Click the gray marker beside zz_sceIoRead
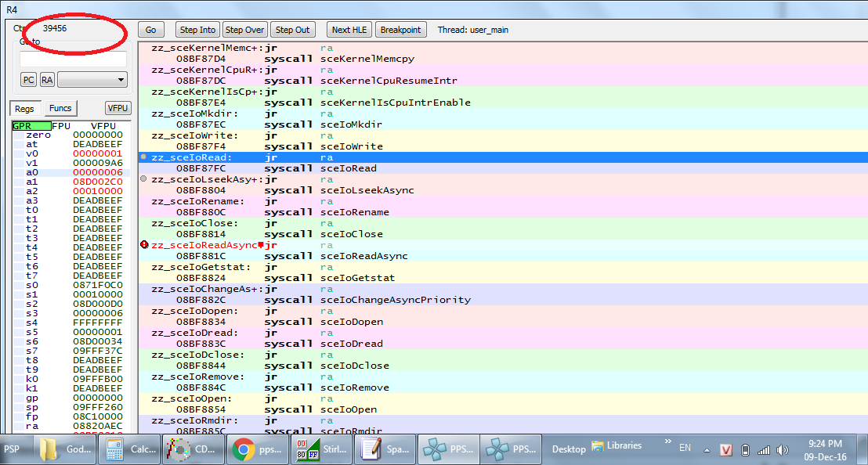 coord(143,157)
